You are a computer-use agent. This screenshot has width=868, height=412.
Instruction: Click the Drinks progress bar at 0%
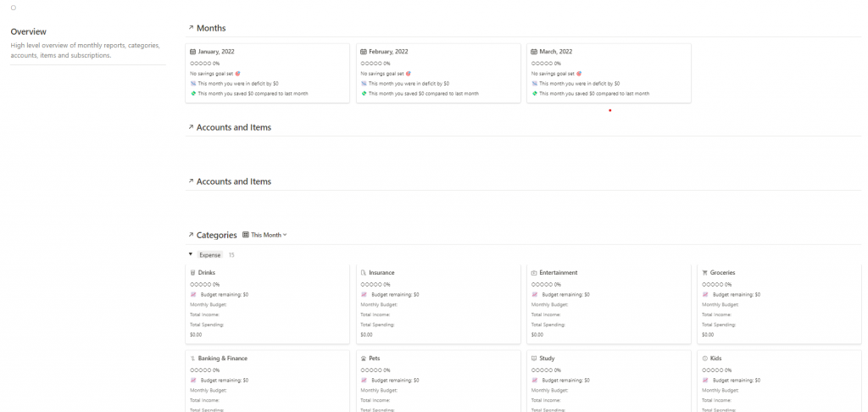[x=204, y=285]
